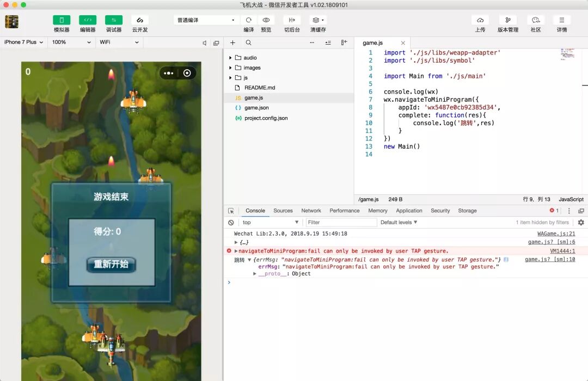Click the code minimap
The height and width of the screenshot is (381, 588).
coord(568,54)
